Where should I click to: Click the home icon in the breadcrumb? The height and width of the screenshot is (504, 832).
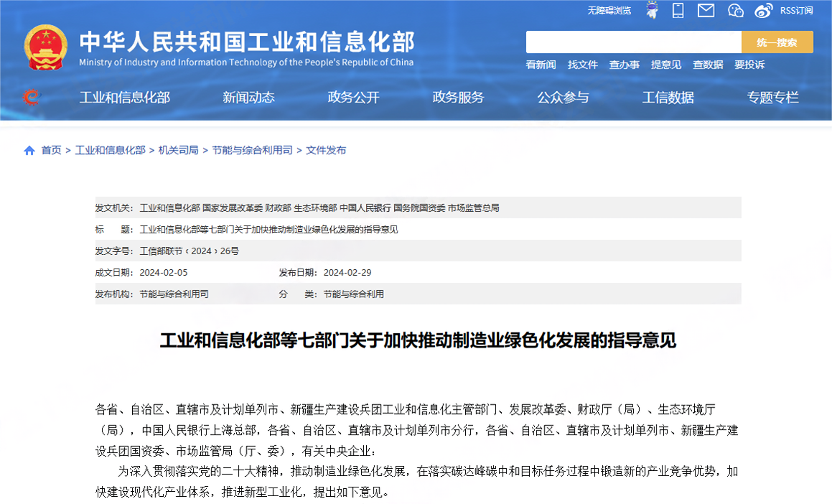click(x=29, y=150)
